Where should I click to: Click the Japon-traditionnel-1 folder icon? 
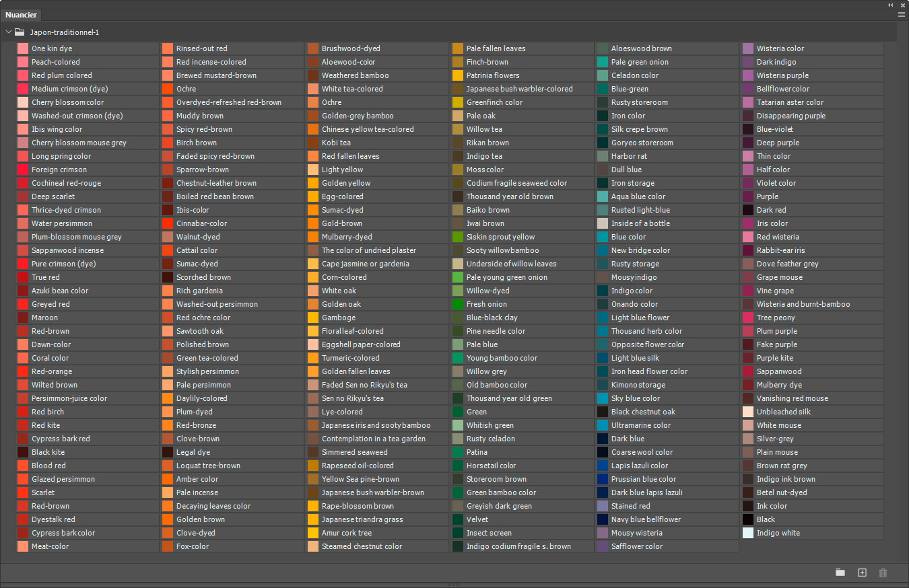(20, 32)
